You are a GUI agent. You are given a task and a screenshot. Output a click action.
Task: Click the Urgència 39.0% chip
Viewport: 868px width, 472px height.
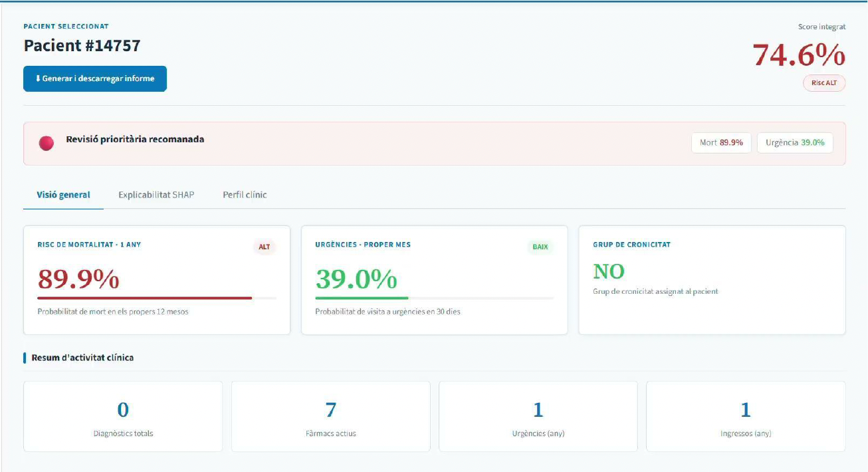[x=795, y=143]
